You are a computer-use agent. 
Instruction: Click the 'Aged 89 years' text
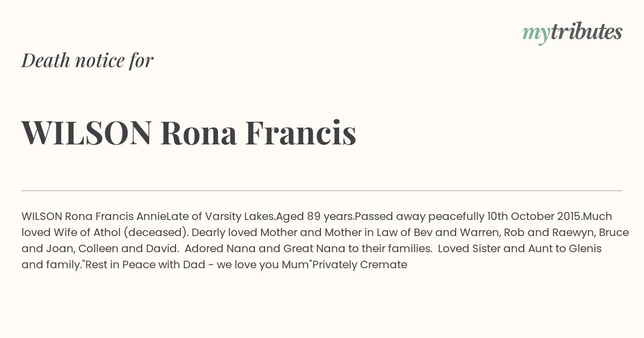315,217
